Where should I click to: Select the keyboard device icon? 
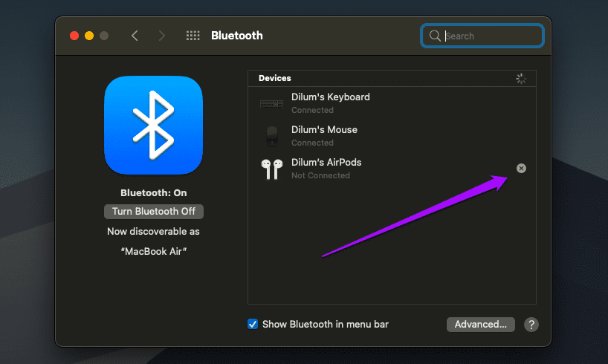(x=271, y=104)
